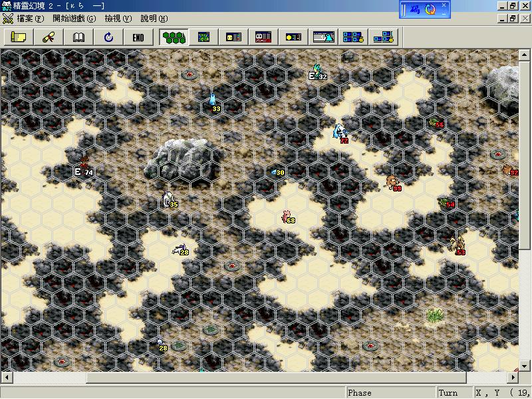Click the green minimap toolbar icon

point(204,37)
